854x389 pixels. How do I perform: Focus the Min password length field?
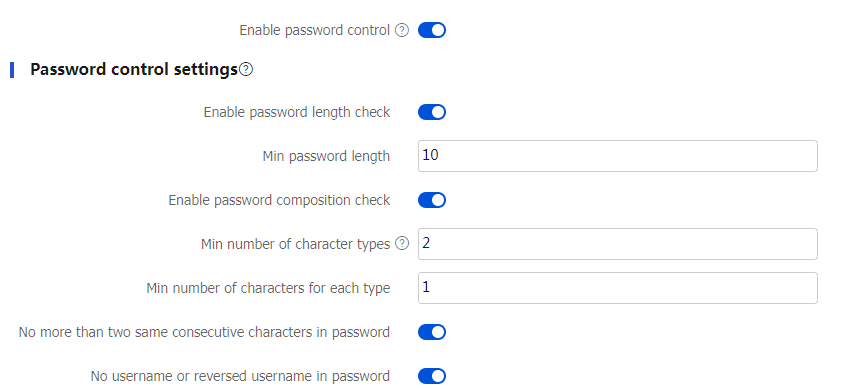point(618,156)
